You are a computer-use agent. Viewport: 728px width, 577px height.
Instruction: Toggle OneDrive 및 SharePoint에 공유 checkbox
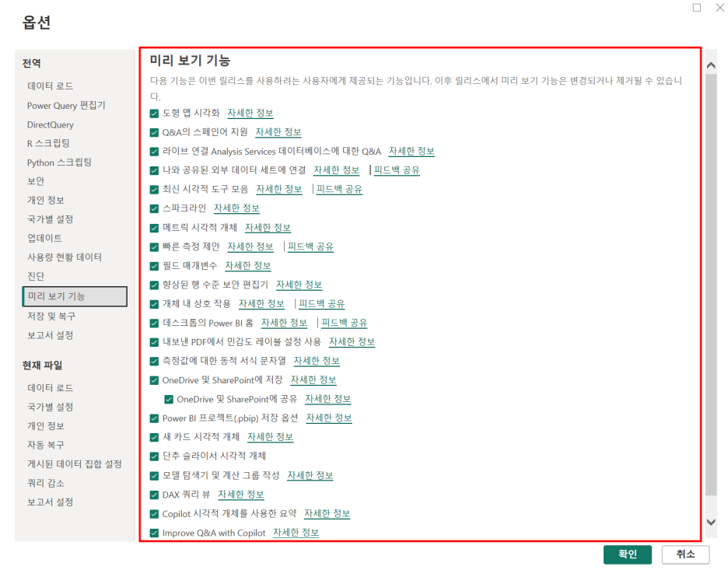coord(169,399)
